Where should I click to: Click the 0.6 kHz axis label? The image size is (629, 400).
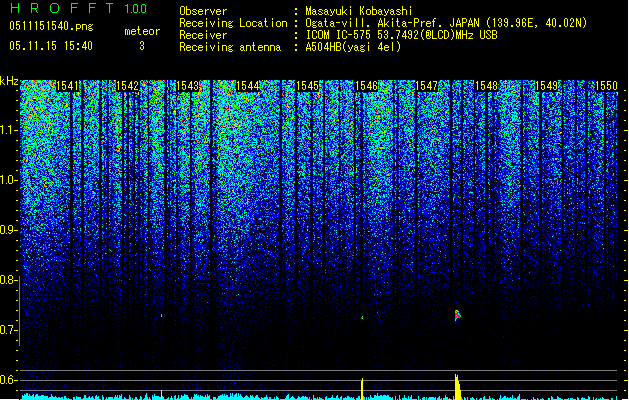click(9, 380)
